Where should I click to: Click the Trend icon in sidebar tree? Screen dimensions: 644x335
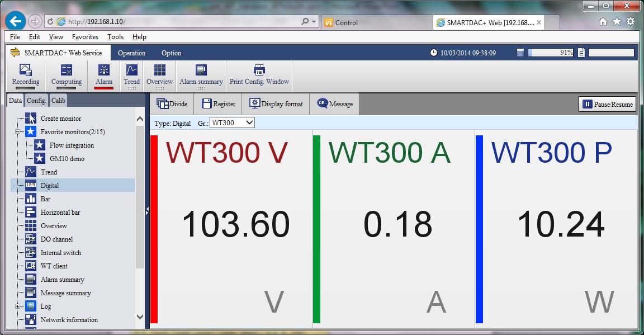point(31,172)
